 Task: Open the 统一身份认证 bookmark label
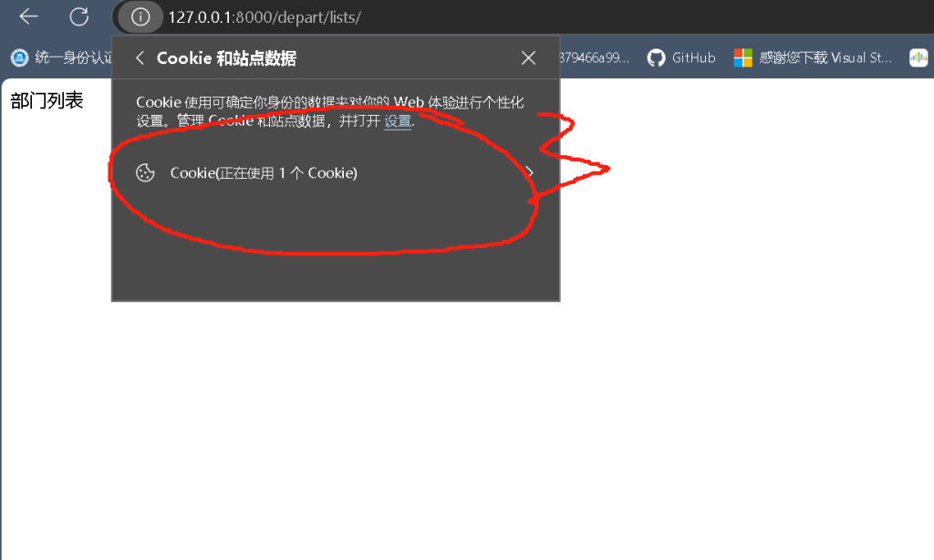[x=73, y=57]
